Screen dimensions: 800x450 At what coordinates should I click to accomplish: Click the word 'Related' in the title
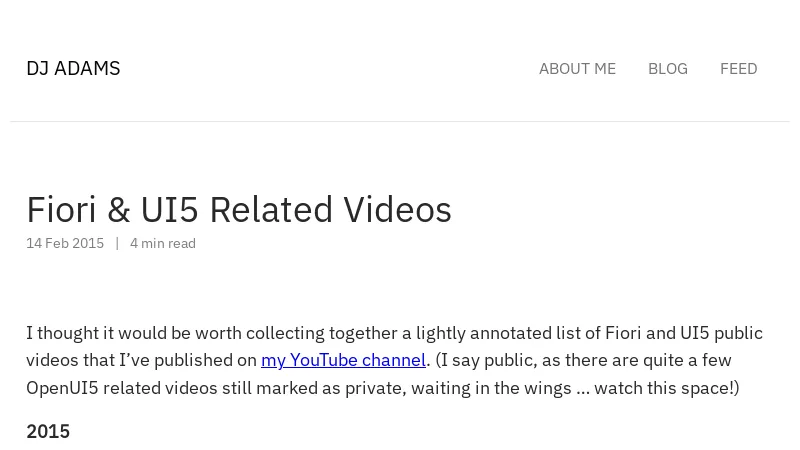(271, 210)
